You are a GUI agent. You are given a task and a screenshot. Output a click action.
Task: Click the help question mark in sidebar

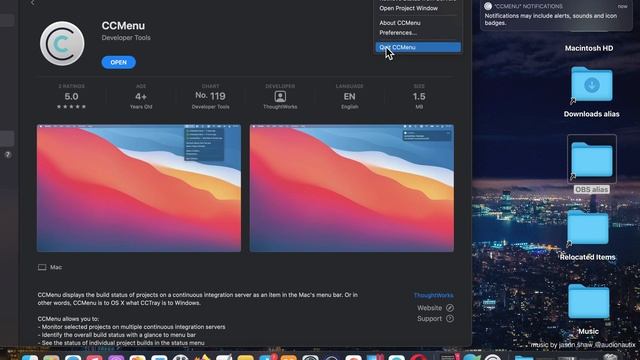click(x=7, y=155)
